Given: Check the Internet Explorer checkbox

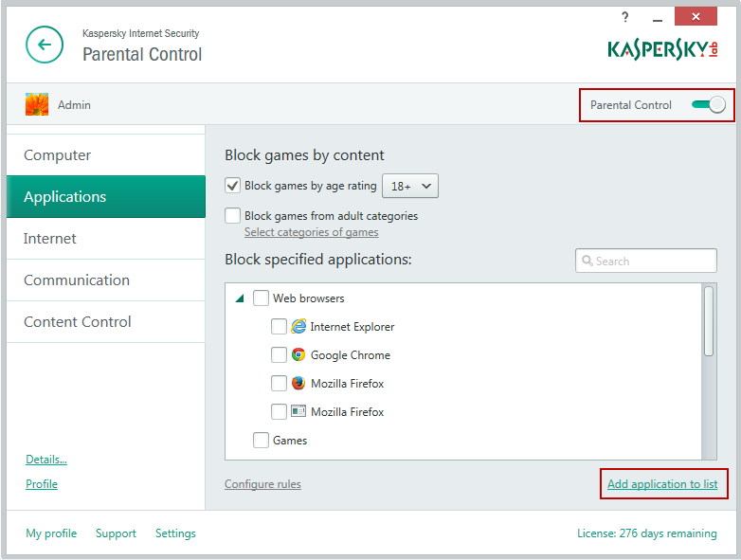Looking at the screenshot, I should click(x=279, y=327).
